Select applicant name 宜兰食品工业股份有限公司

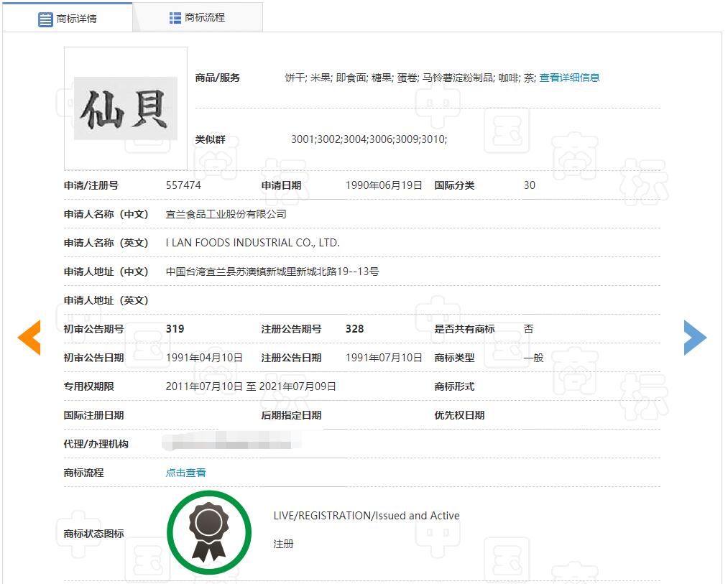(226, 214)
